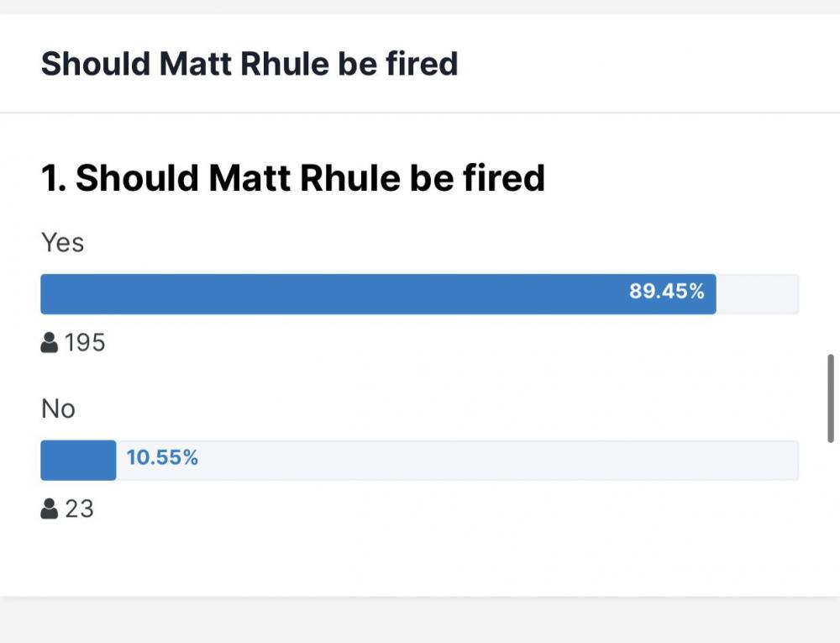Click the unfilled part of the No bar
The width and height of the screenshot is (840, 643).
(x=504, y=461)
